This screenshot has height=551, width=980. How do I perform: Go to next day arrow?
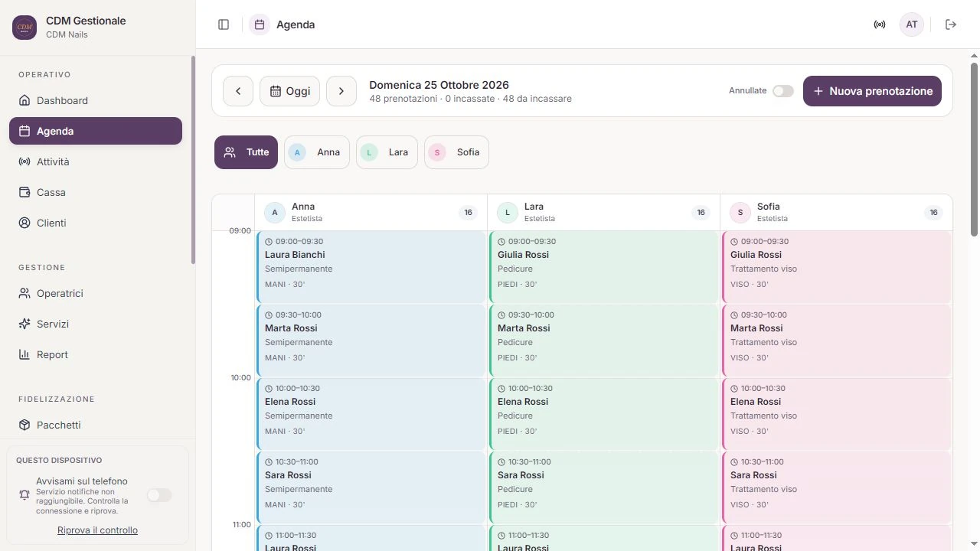point(341,91)
